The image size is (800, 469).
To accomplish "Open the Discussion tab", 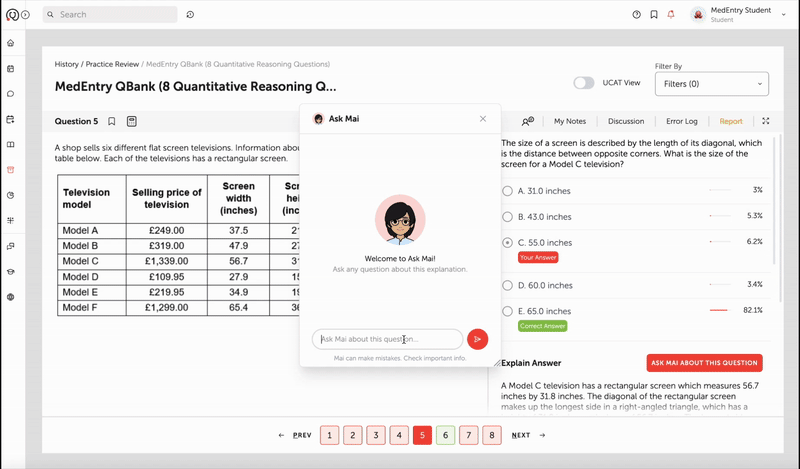I will (626, 121).
